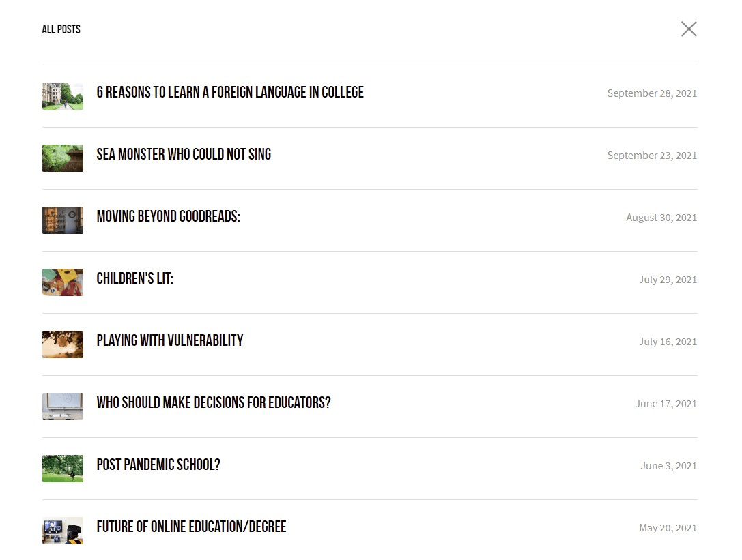
Task: Click the August 30, 2021 date
Action: [x=661, y=218]
